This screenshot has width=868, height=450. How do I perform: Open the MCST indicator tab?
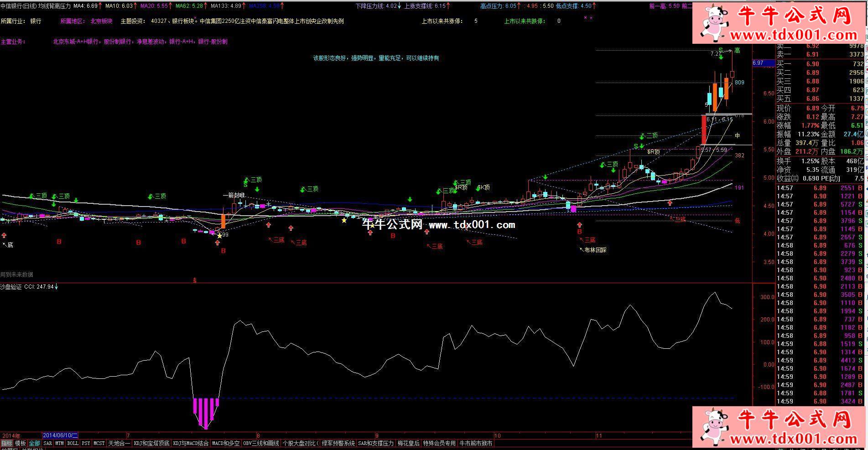coord(99,443)
